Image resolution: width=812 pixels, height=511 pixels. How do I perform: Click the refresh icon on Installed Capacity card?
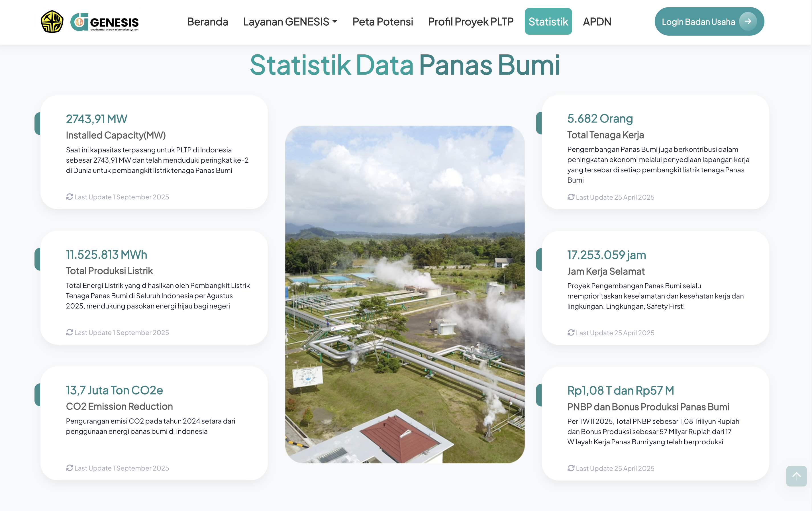tap(69, 197)
